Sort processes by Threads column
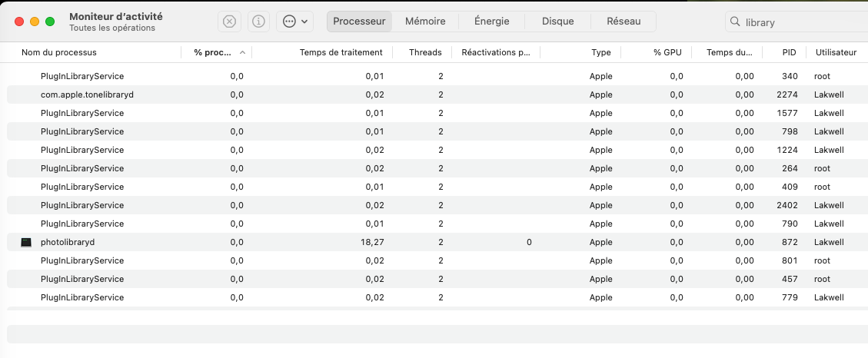The image size is (868, 358). (x=425, y=53)
